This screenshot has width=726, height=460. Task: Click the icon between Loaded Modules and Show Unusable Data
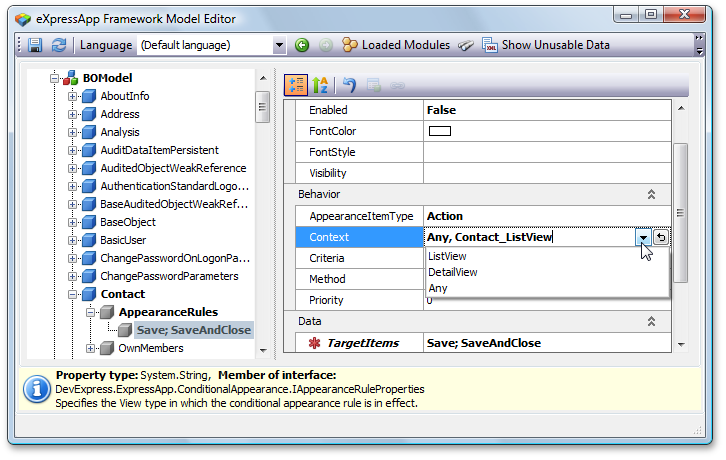(466, 45)
